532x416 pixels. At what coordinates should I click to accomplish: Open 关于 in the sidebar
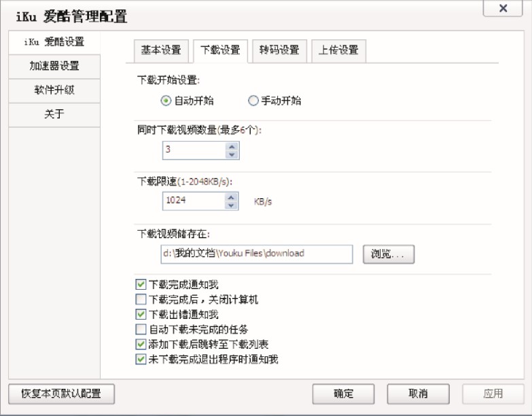tap(54, 115)
